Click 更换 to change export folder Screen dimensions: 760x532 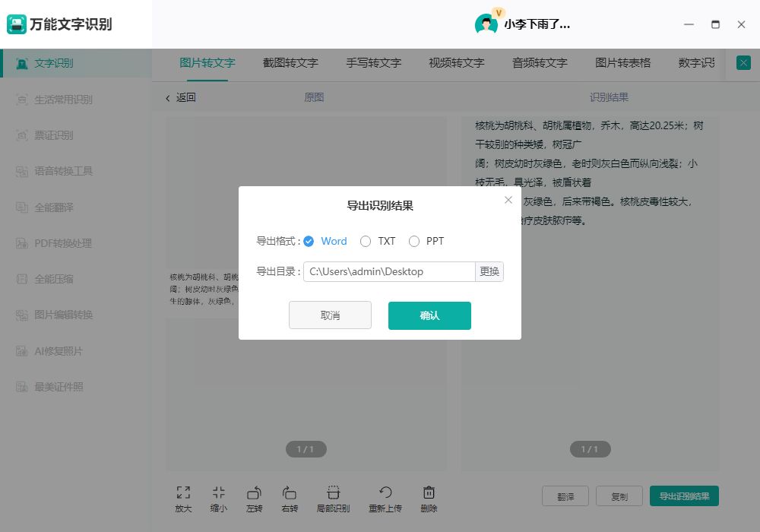489,271
